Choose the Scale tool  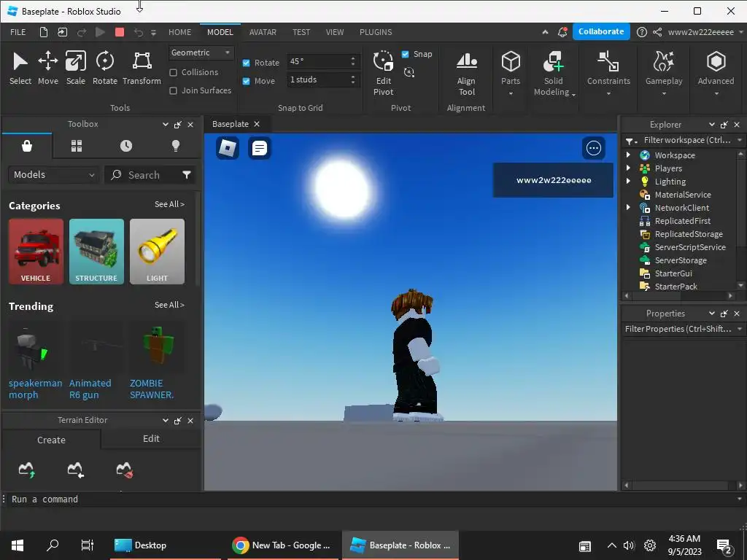pyautogui.click(x=76, y=68)
